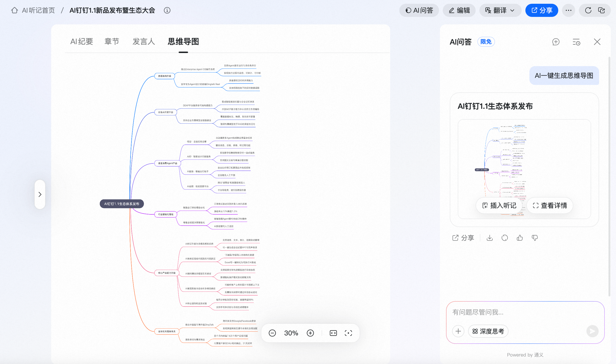Toggle 深度思考 deep thinking mode
Screen dimensions: 616x364
click(488, 331)
